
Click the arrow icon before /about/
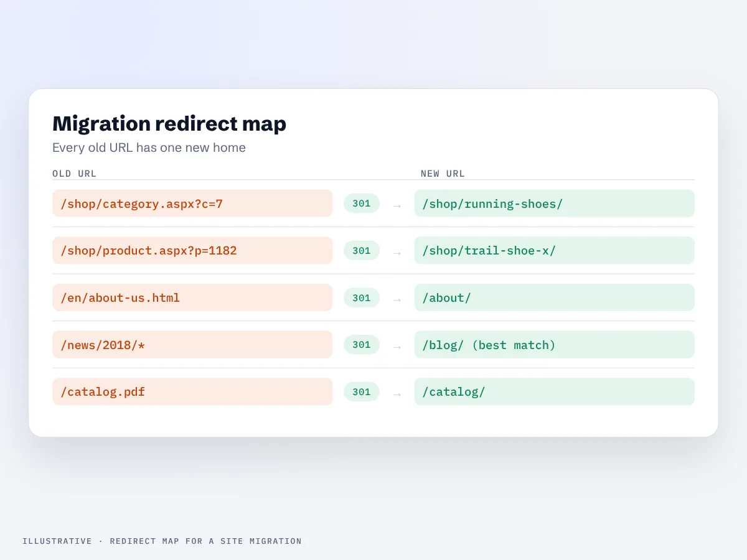point(397,301)
